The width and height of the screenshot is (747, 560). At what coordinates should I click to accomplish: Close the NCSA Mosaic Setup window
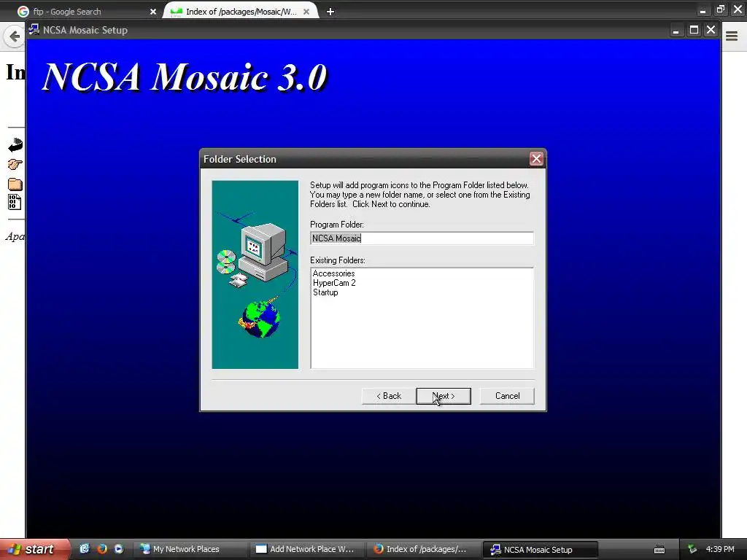tap(711, 29)
